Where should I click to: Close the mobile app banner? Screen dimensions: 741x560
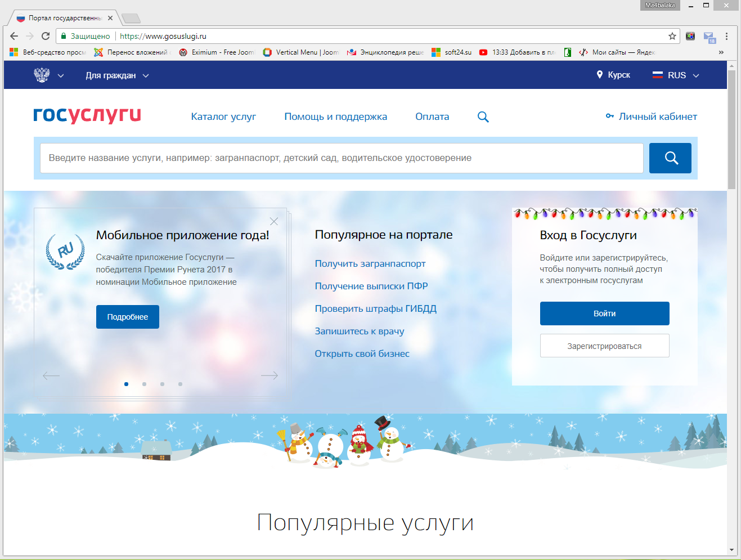tap(274, 221)
